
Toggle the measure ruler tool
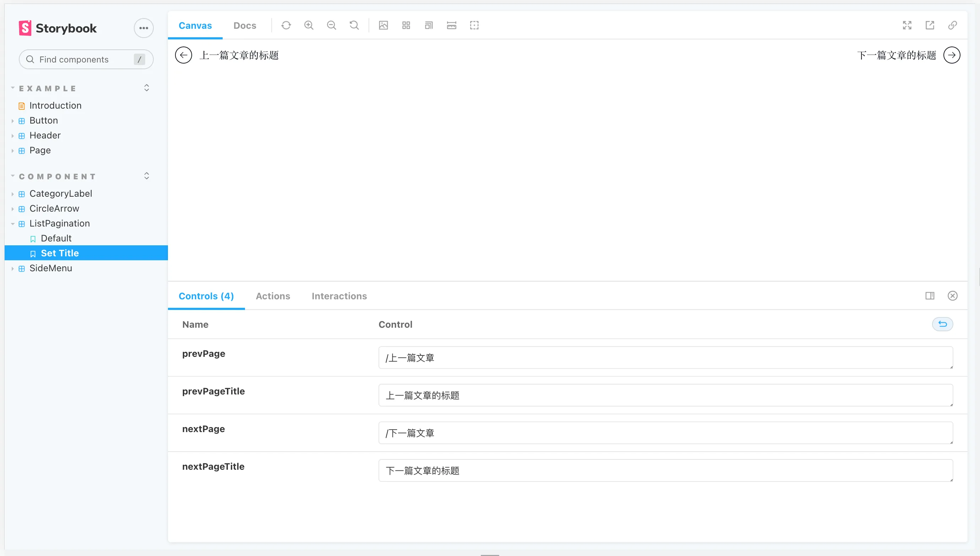(x=452, y=25)
